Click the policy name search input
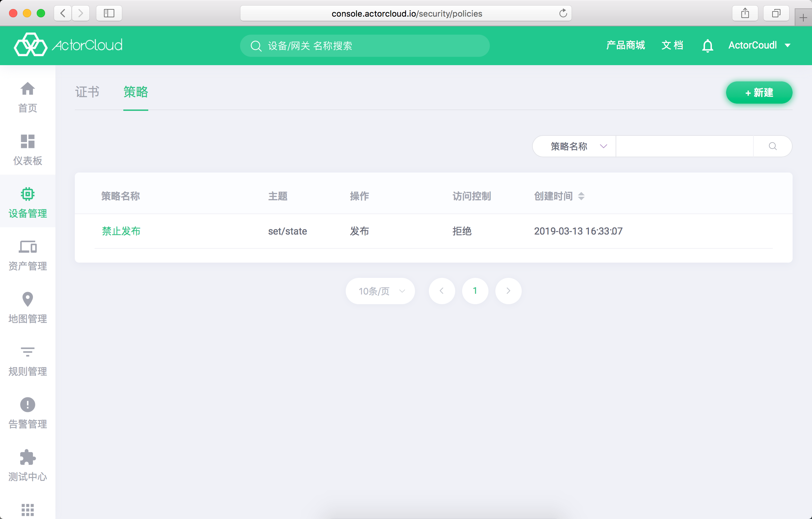The image size is (812, 519). pos(685,146)
